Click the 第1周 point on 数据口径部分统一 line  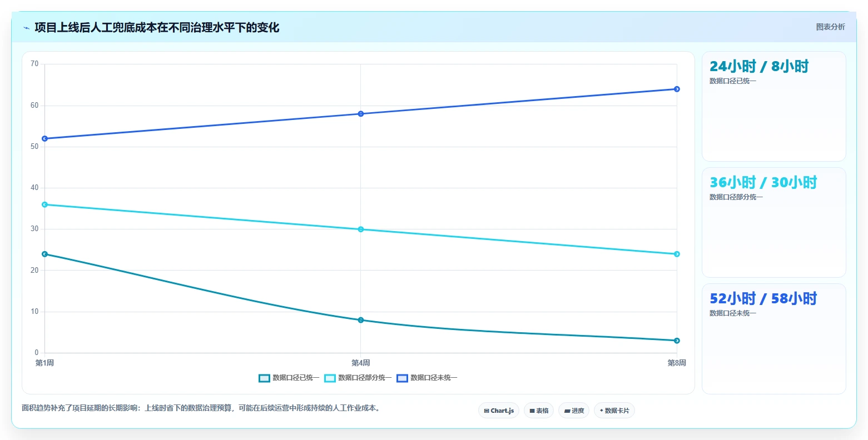point(44,204)
